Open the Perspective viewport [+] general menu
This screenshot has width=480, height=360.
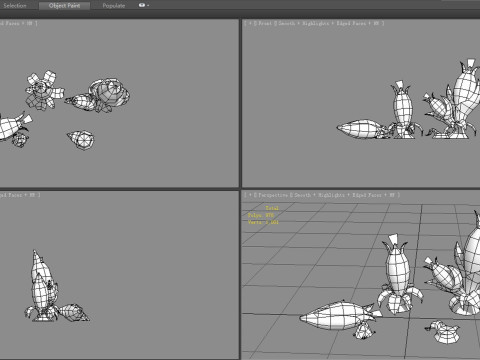click(250, 195)
